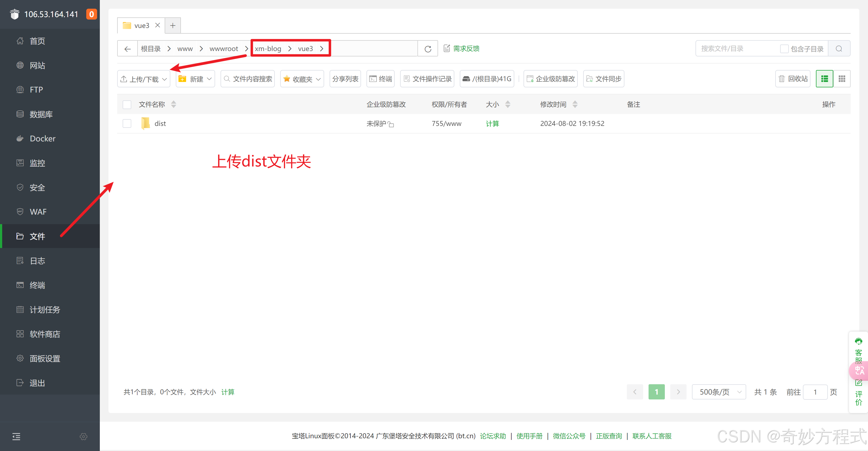Click the WAF shield icon

(x=20, y=212)
